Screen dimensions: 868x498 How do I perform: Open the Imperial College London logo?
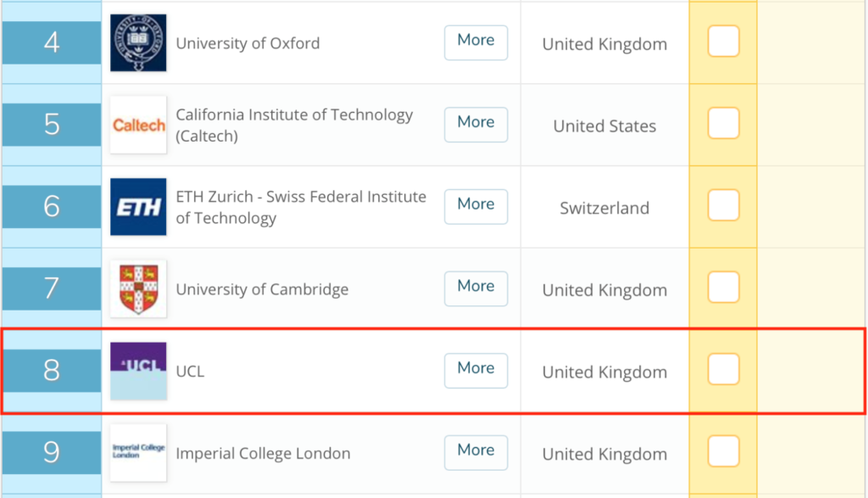coord(138,452)
